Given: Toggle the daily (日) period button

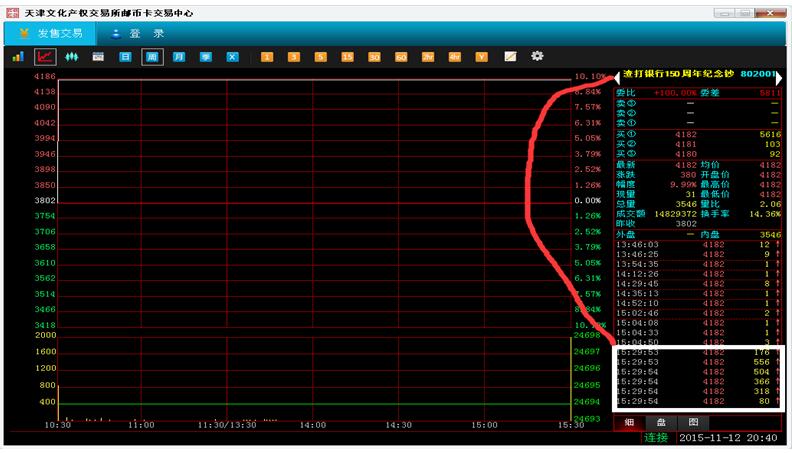Looking at the screenshot, I should (x=126, y=57).
